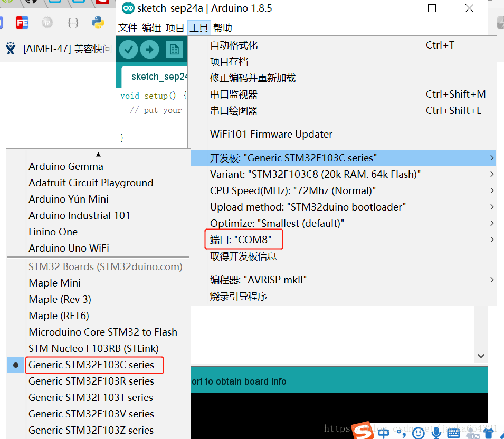The image size is (504, 439).
Task: Select Linino One board
Action: (x=98, y=232)
